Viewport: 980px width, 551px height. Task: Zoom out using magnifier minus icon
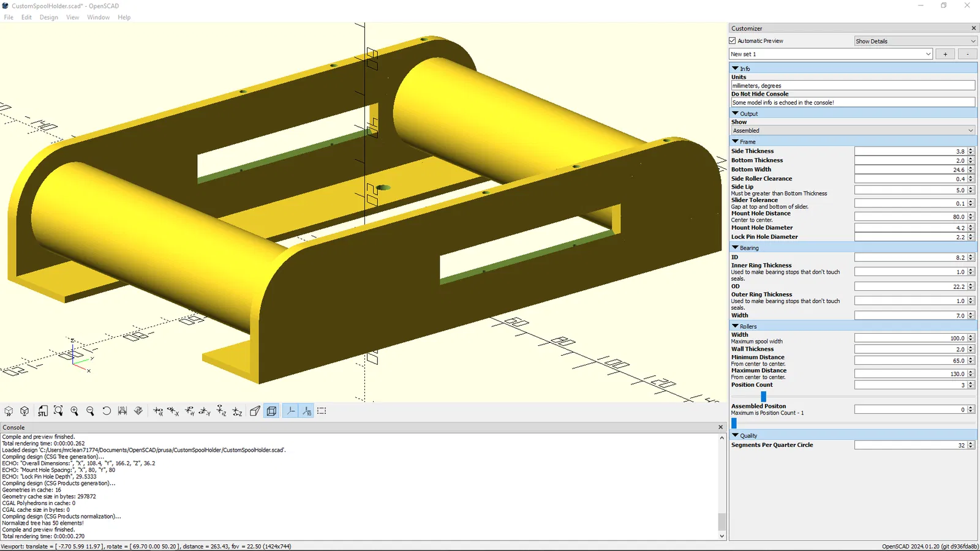(90, 411)
